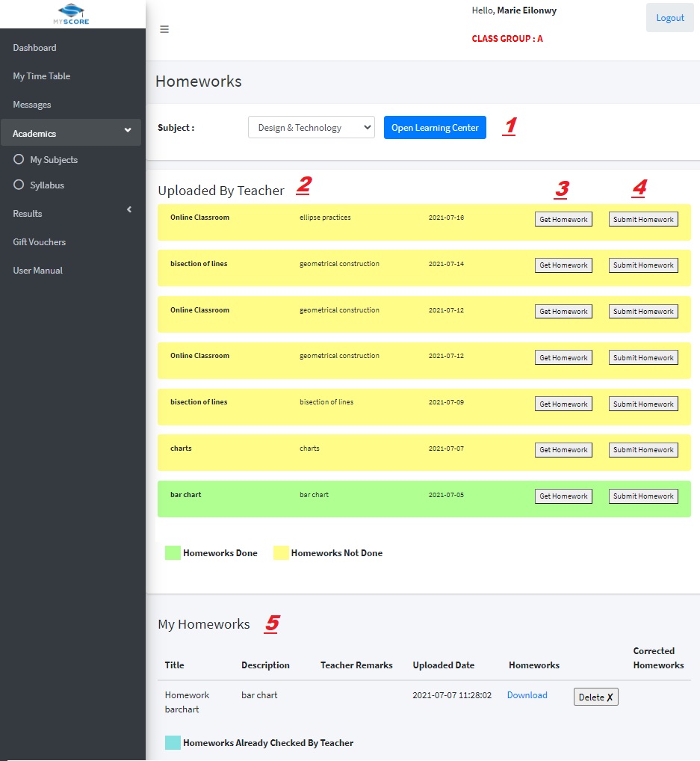This screenshot has height=761, width=700.
Task: Click date '2021-07-07' in charts row
Action: point(446,449)
